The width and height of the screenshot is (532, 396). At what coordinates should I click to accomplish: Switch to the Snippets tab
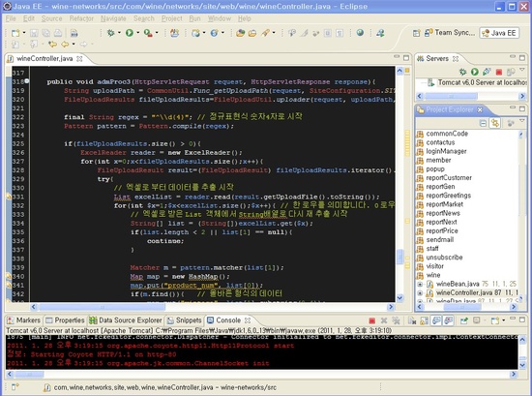[x=185, y=320]
